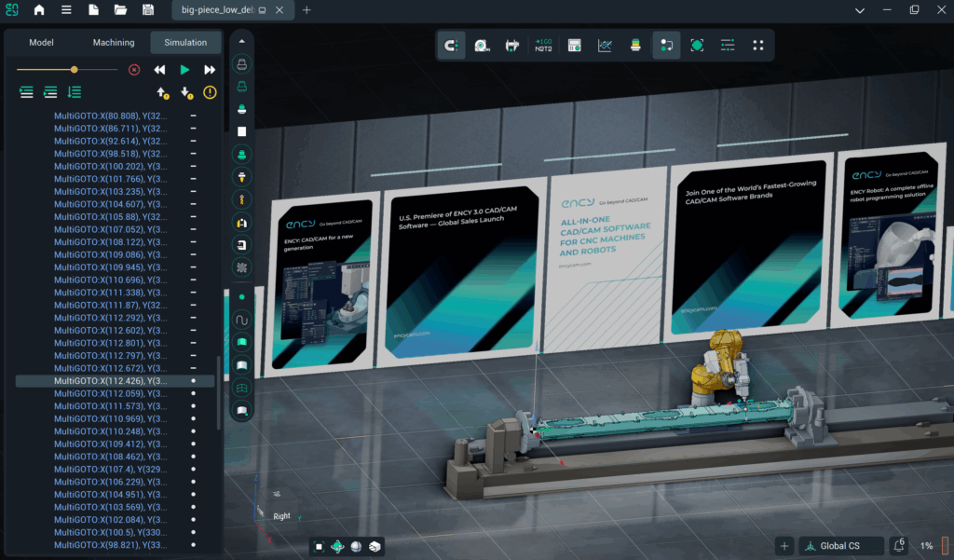Viewport: 954px width, 560px height.
Task: Click the green-yellow layered machine icon
Action: pyautogui.click(x=635, y=46)
